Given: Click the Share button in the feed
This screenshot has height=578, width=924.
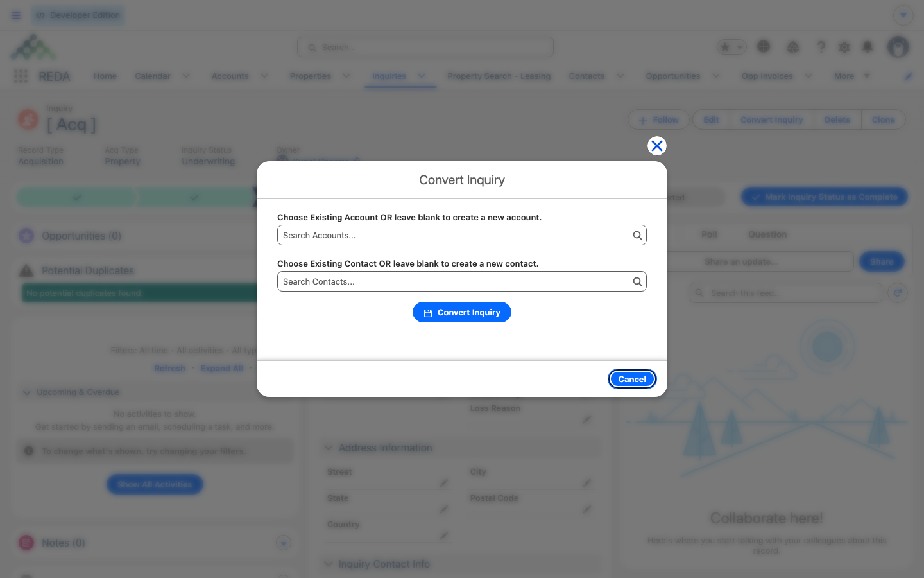Looking at the screenshot, I should click(x=882, y=261).
